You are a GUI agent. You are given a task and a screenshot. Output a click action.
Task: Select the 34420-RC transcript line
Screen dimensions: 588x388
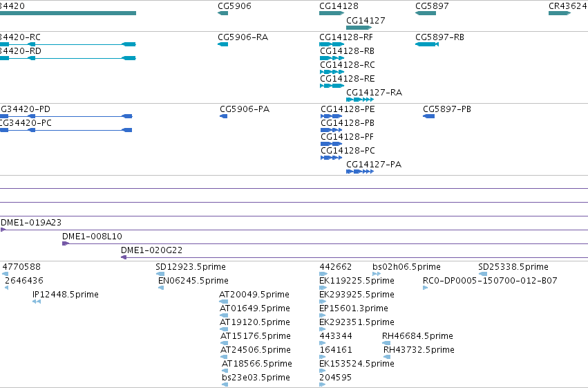[x=68, y=44]
